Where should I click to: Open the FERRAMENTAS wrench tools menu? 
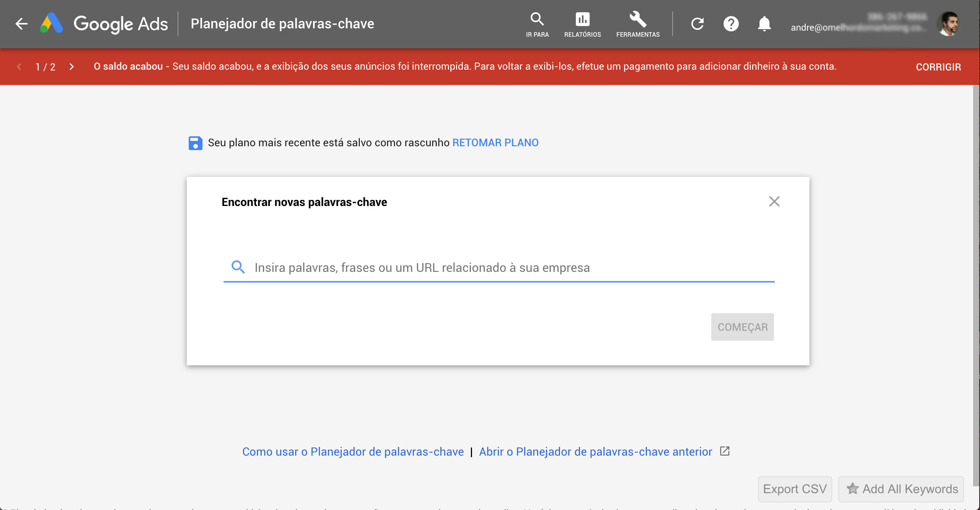pyautogui.click(x=638, y=24)
